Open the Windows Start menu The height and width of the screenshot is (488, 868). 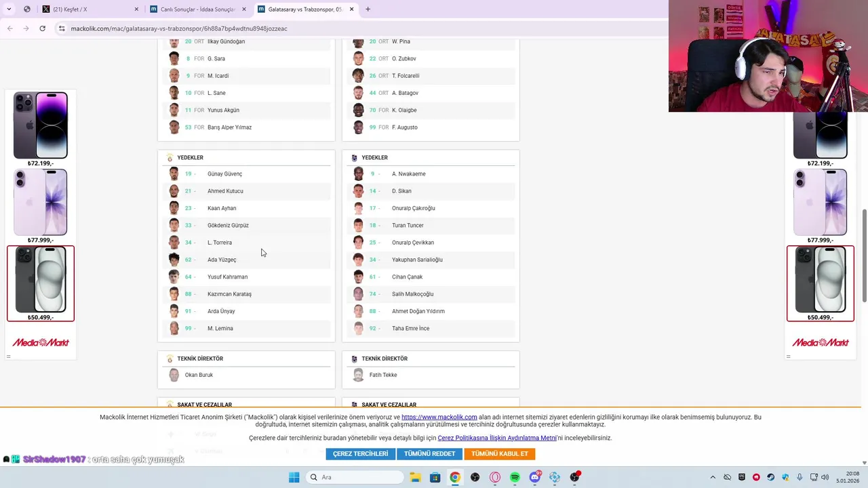click(294, 477)
